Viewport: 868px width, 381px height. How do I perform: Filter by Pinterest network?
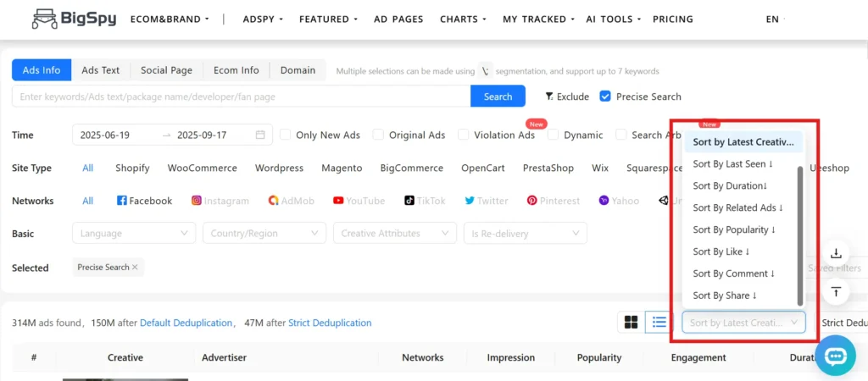[x=554, y=201]
